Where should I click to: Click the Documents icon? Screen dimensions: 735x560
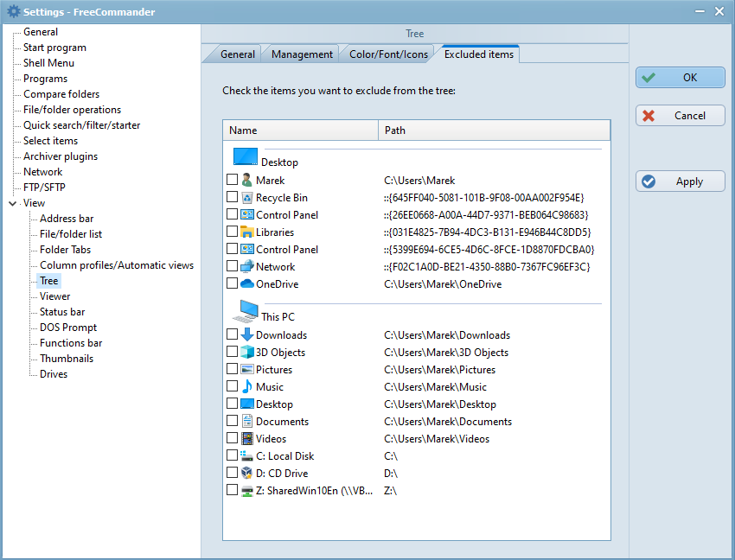(x=247, y=421)
